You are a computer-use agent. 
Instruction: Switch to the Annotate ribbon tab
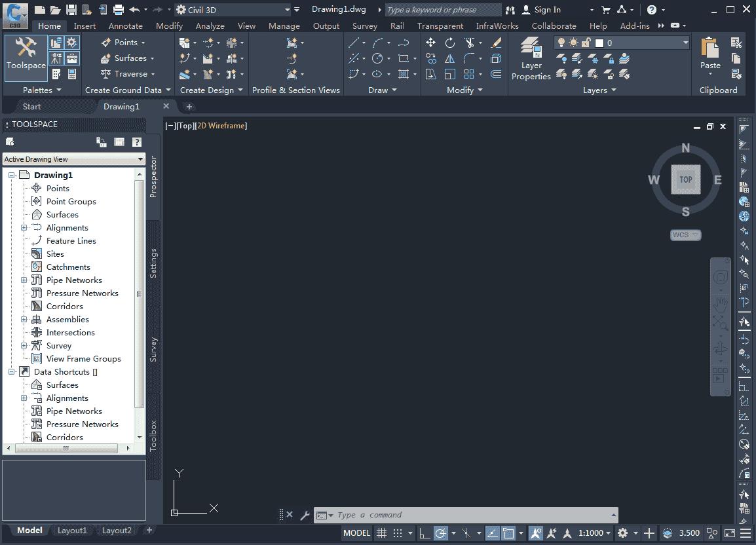click(x=126, y=26)
